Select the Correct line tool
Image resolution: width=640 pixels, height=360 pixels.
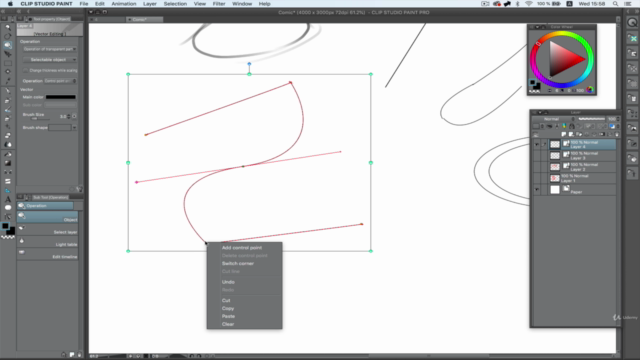[x=8, y=216]
